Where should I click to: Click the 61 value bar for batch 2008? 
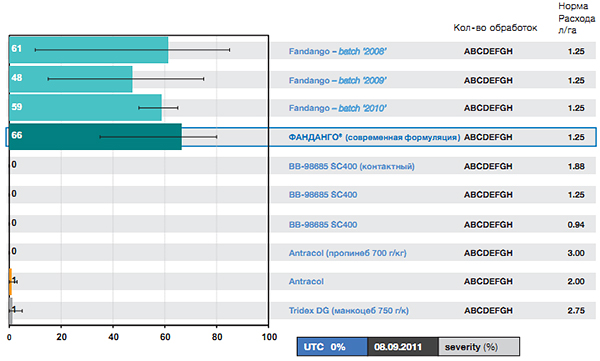click(x=88, y=50)
